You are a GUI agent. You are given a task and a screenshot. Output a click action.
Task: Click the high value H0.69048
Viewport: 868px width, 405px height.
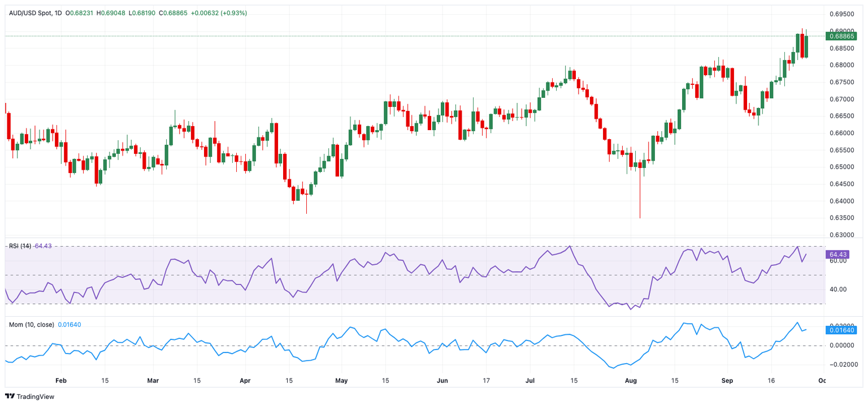(x=112, y=13)
